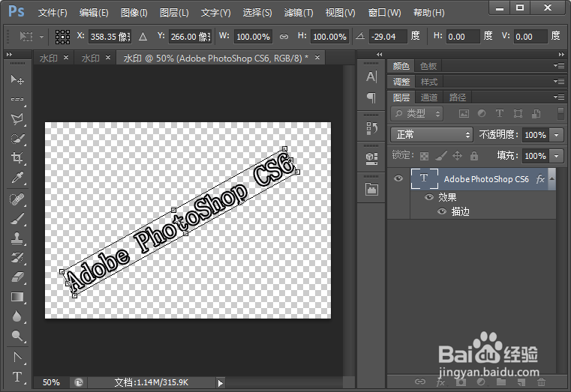
Task: Open the Paragraph panel icon
Action: point(371,97)
